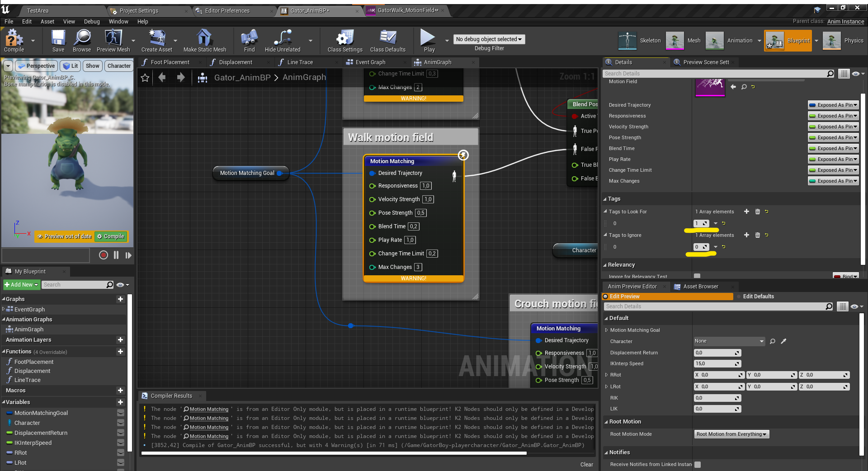Open the Asset Browser tab
Viewport: 868px width, 471px height.
(701, 287)
